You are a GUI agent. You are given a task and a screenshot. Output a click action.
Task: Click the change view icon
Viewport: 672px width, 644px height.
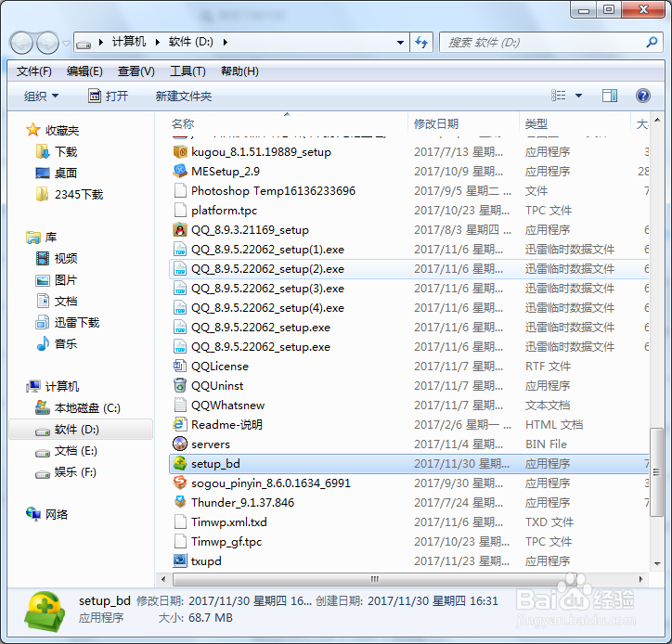[558, 96]
